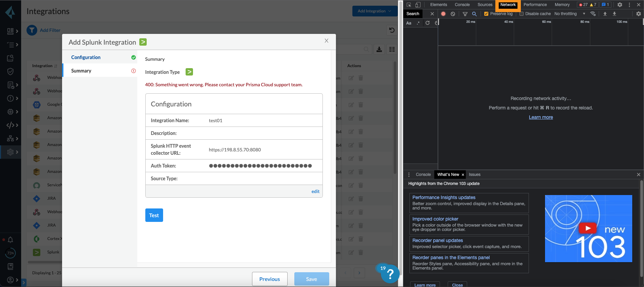Open the guide book icon in sidebar

click(10, 267)
